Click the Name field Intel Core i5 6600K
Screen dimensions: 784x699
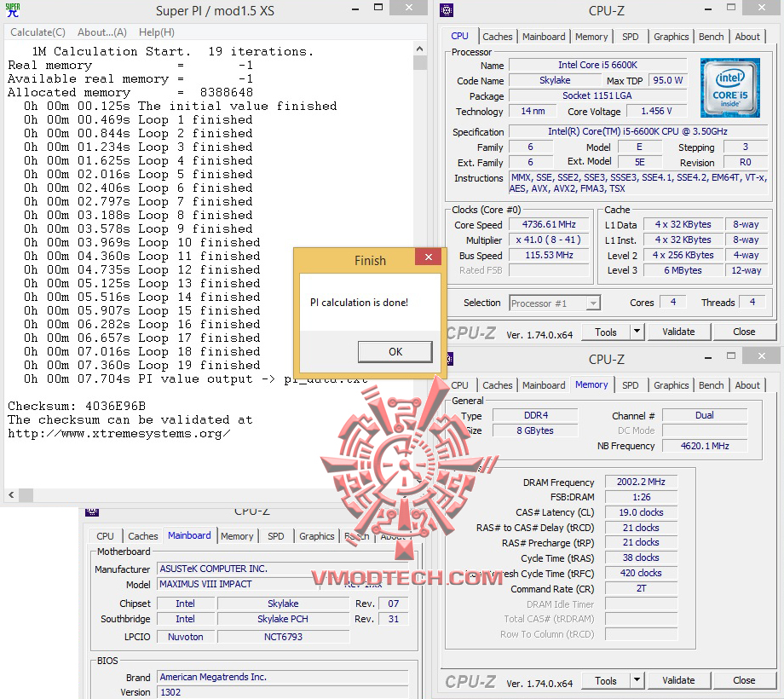pos(597,65)
